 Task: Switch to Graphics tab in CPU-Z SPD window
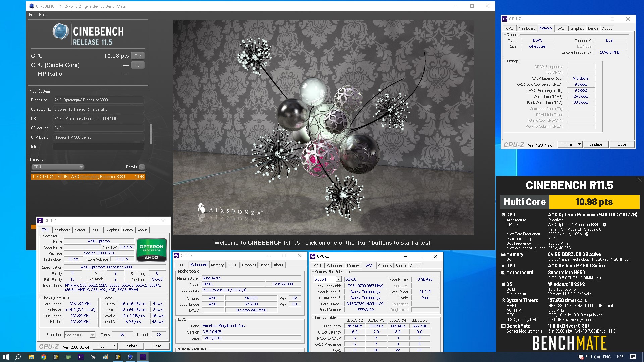pos(385,266)
